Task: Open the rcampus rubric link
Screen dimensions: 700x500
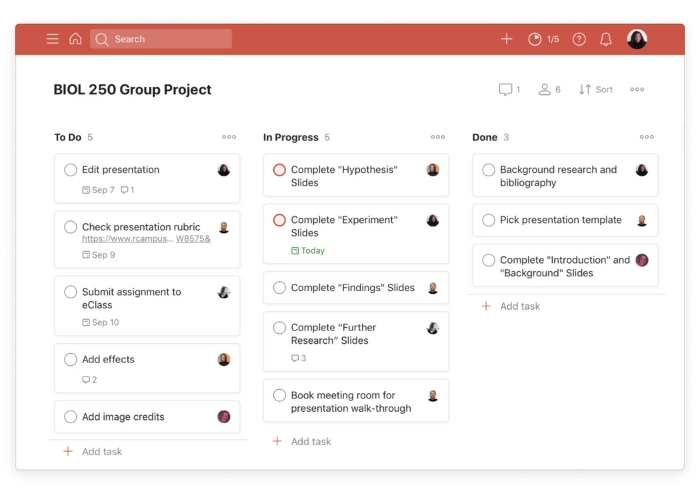Action: click(x=128, y=240)
